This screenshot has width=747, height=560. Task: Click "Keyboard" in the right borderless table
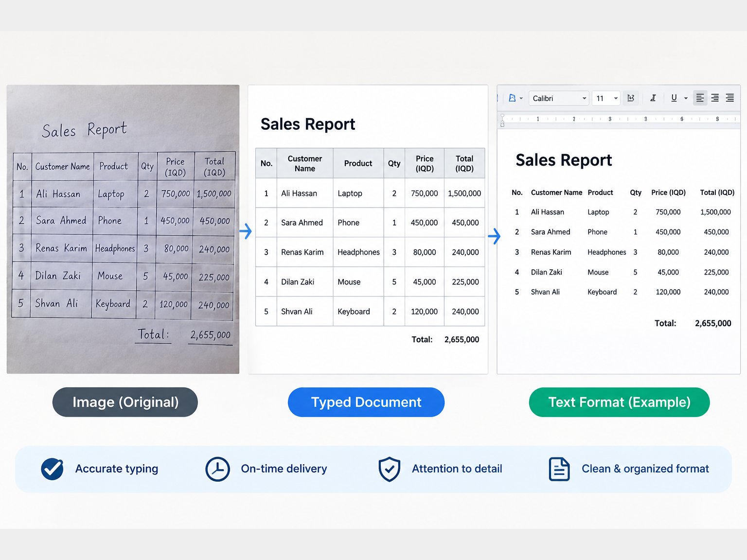[x=602, y=292]
